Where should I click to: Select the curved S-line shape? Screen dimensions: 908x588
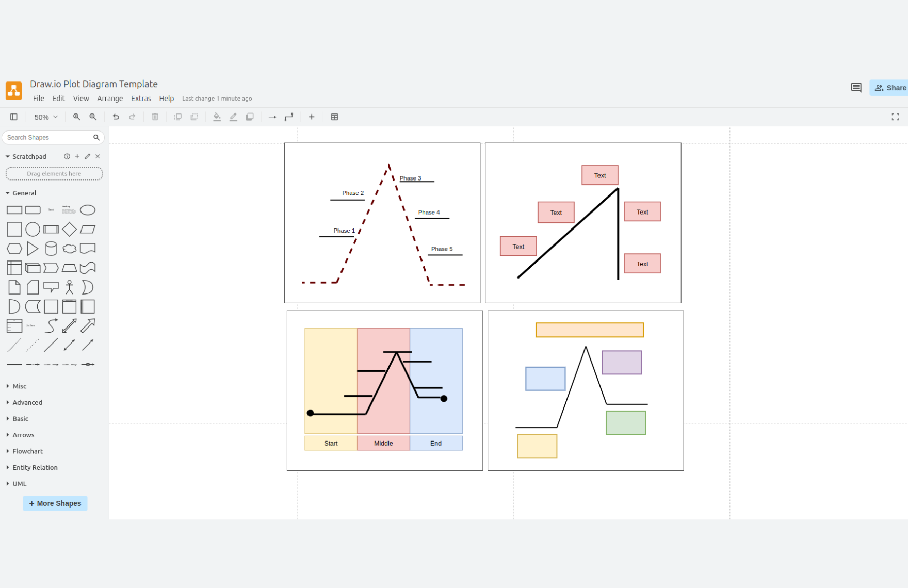[51, 326]
